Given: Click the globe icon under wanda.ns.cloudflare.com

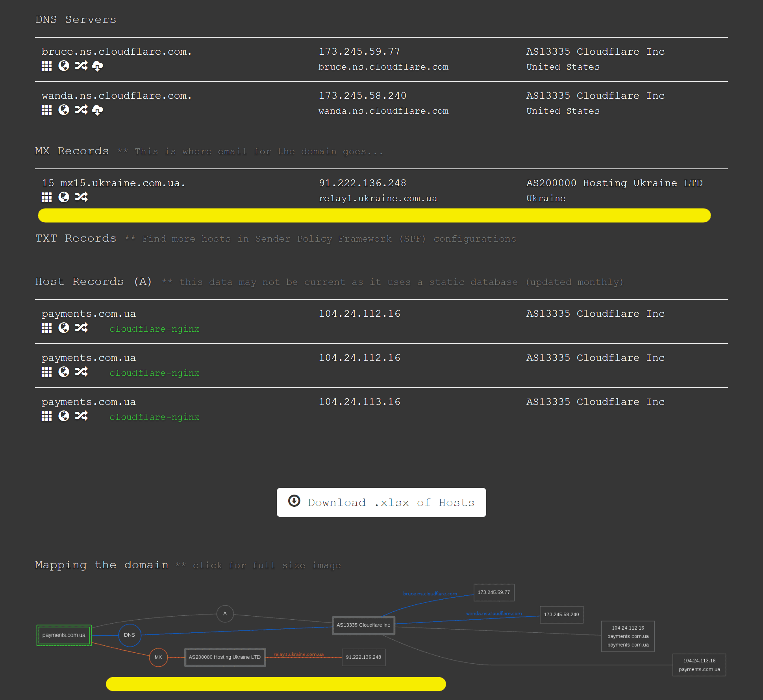Looking at the screenshot, I should coord(64,110).
